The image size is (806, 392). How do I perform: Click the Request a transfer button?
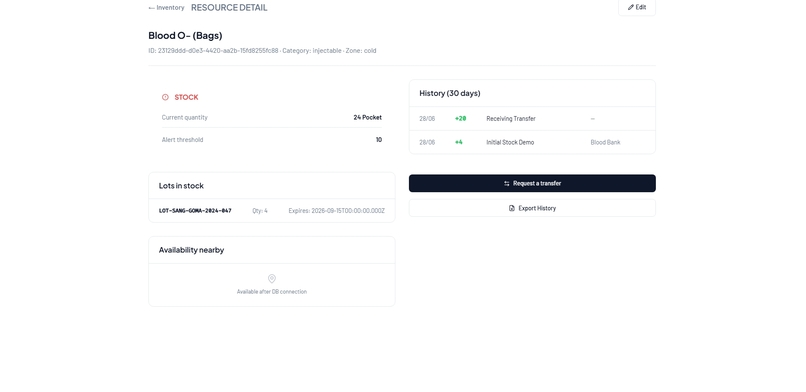coord(532,183)
